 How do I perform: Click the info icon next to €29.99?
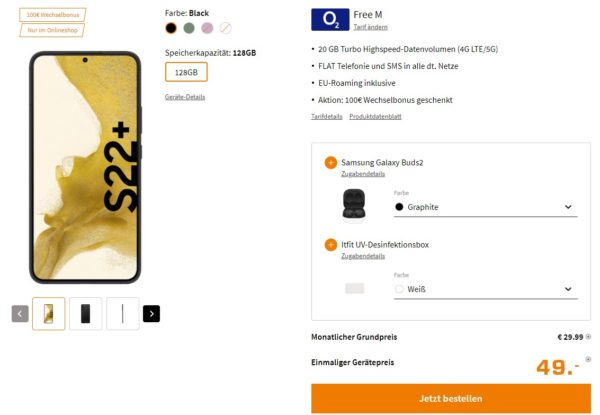[x=588, y=336]
